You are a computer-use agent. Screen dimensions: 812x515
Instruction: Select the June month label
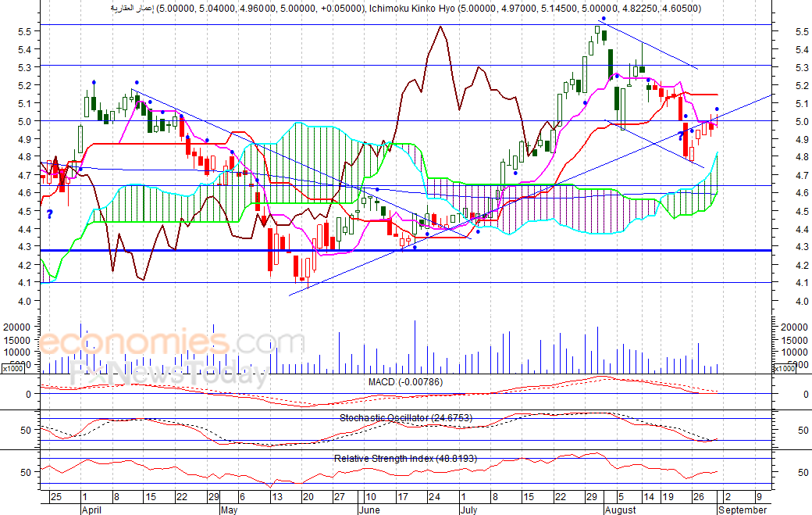370,510
